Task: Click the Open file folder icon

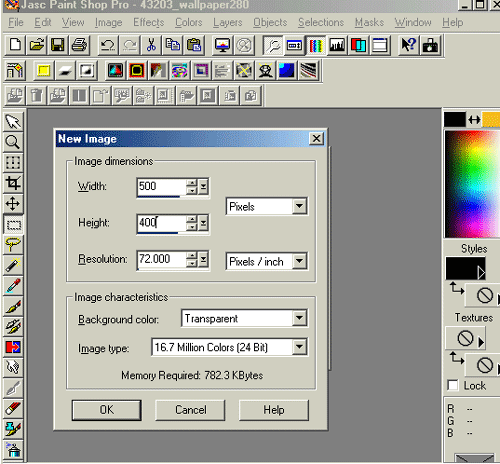Action: [36, 45]
